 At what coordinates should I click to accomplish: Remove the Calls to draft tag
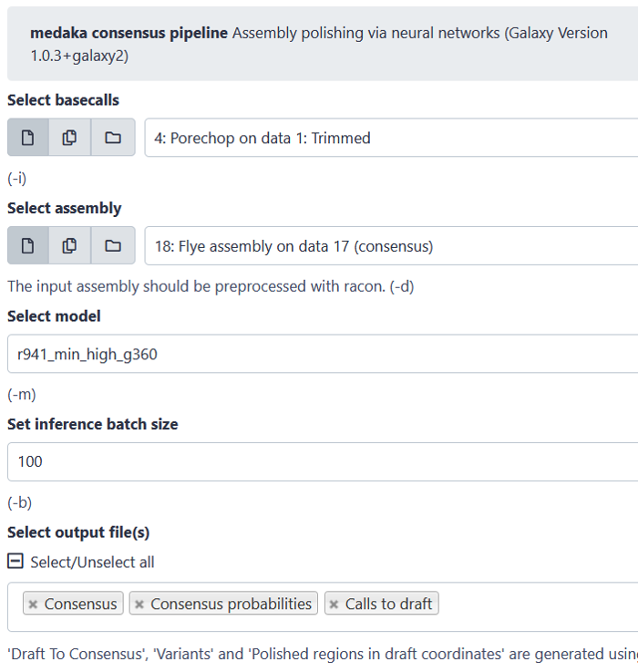pos(334,605)
